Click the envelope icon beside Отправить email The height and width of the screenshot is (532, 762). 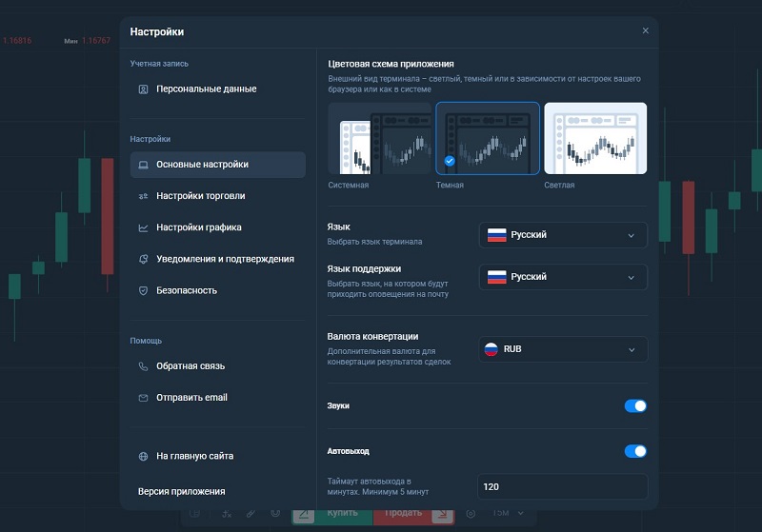pyautogui.click(x=143, y=398)
